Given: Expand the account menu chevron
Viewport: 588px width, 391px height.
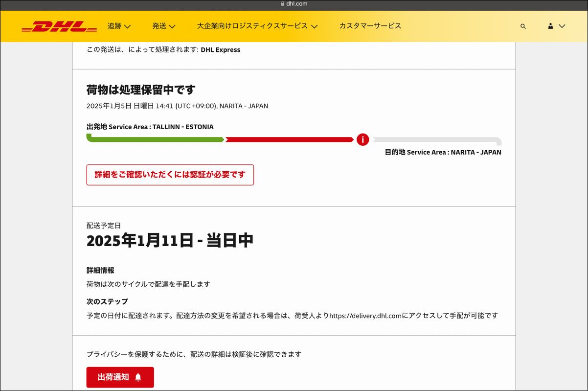Looking at the screenshot, I should click(562, 26).
